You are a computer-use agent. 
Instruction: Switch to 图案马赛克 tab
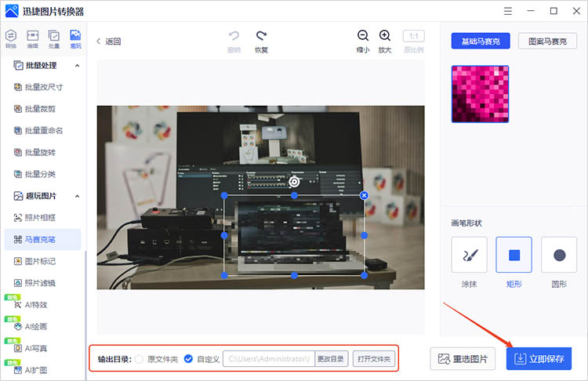pyautogui.click(x=547, y=42)
